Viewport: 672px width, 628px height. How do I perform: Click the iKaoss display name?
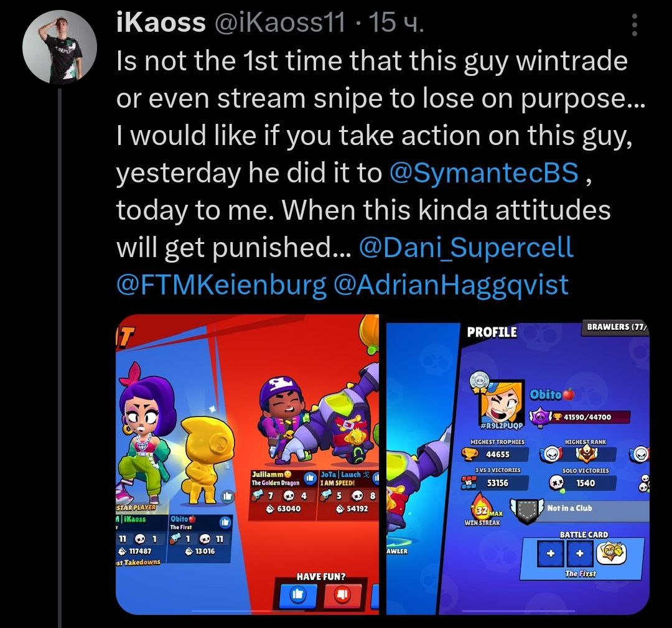point(161,22)
